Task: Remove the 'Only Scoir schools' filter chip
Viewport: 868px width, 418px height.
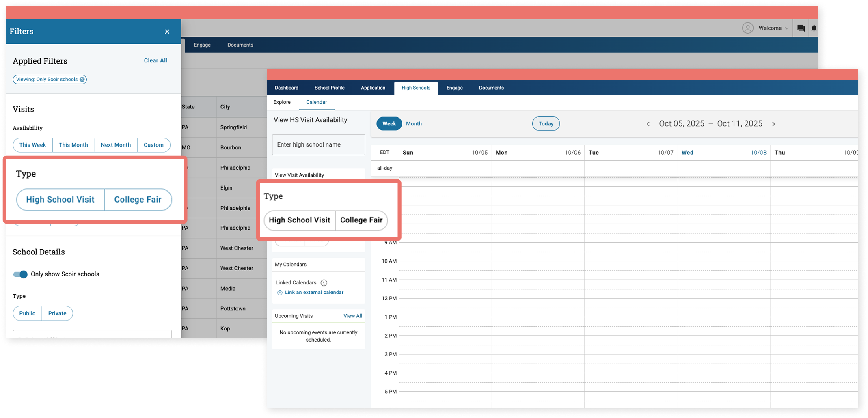Action: (x=82, y=80)
